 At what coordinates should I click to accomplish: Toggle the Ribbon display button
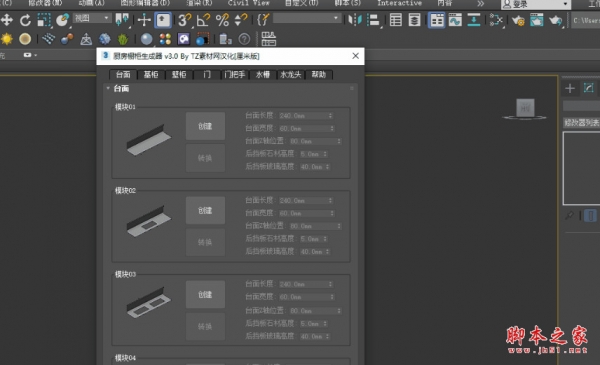[436, 20]
